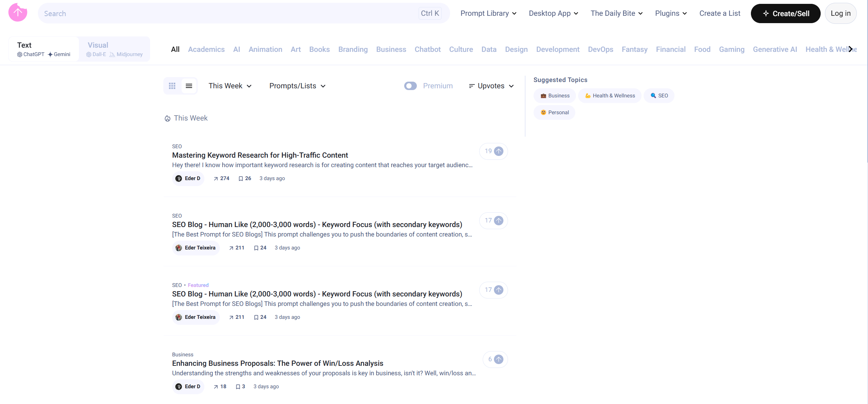Switch to grid view layout
The image size is (868, 404).
(x=172, y=86)
